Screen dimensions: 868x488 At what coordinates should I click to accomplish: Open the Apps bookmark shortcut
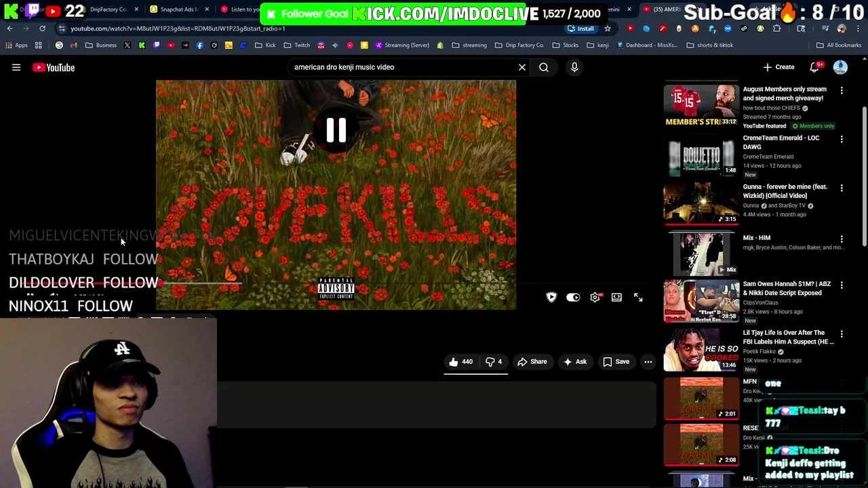pos(16,45)
